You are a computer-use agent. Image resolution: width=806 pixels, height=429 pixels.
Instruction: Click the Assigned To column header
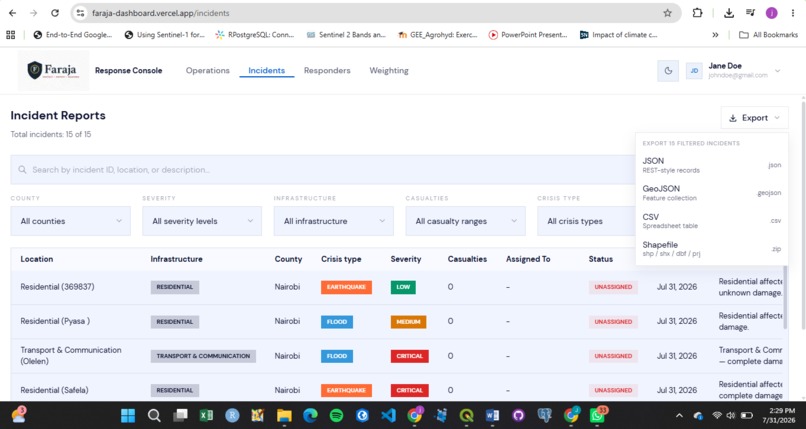click(528, 259)
